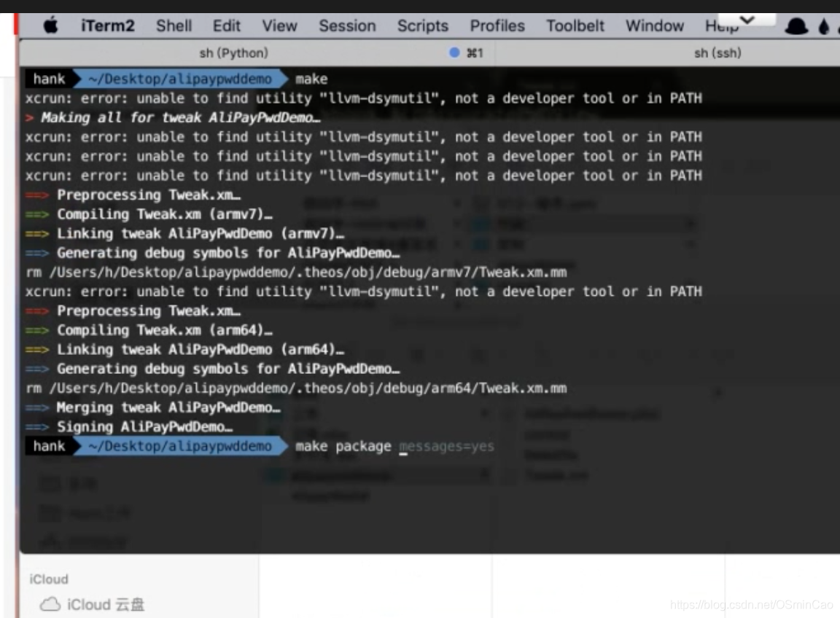Open the Scripts menu
The height and width of the screenshot is (618, 840).
point(423,26)
